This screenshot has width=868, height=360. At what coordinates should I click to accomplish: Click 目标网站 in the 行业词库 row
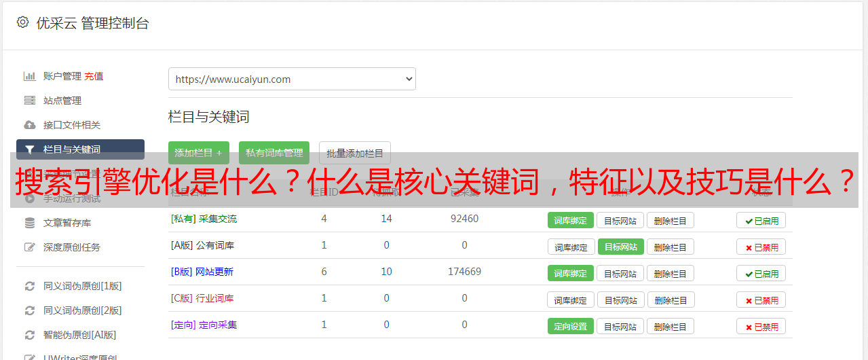[x=621, y=300]
